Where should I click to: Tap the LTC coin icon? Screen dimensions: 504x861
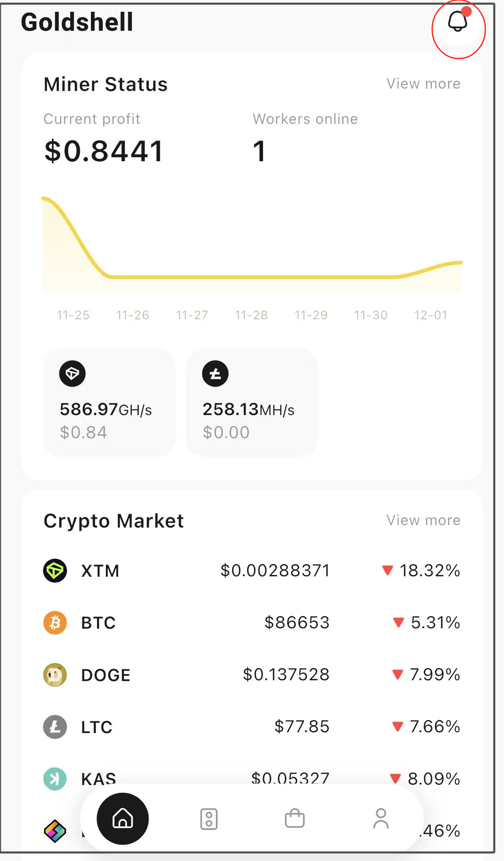tap(55, 727)
